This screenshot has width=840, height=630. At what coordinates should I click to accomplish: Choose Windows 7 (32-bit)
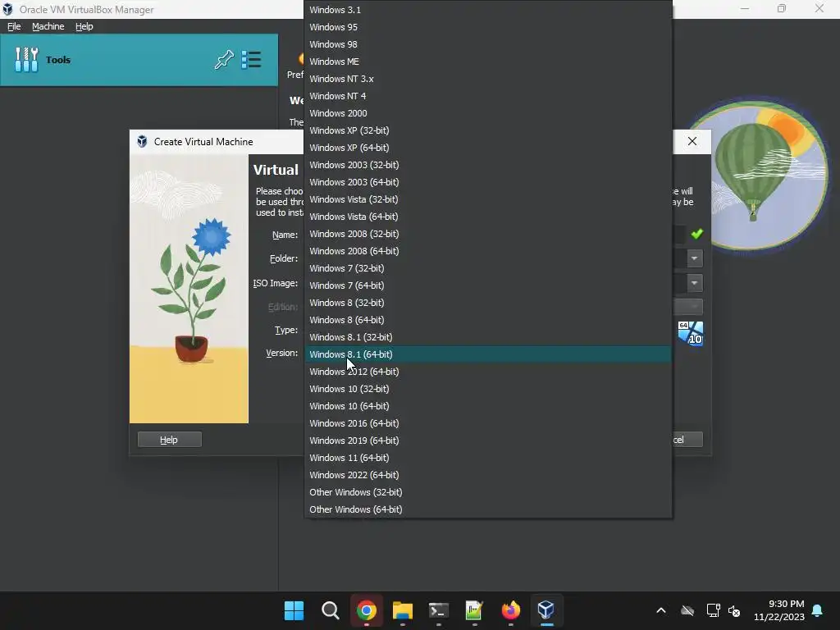pos(488,268)
